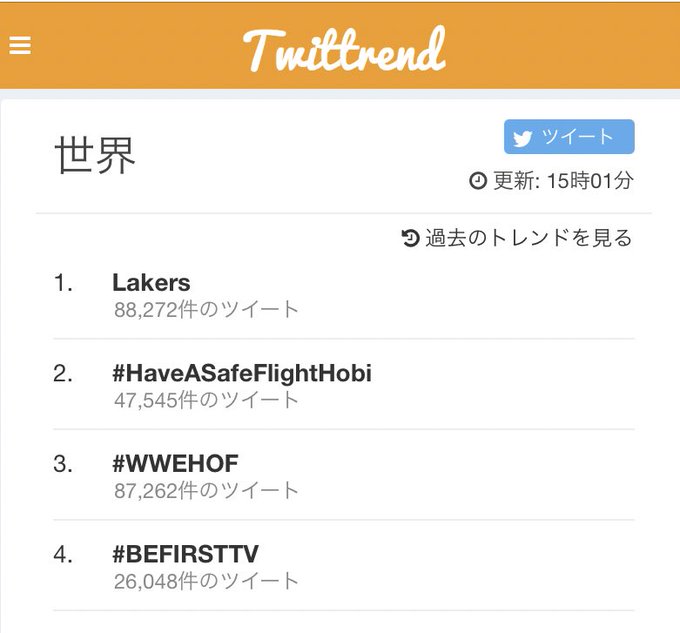Click the Twitter bird icon

(523, 138)
